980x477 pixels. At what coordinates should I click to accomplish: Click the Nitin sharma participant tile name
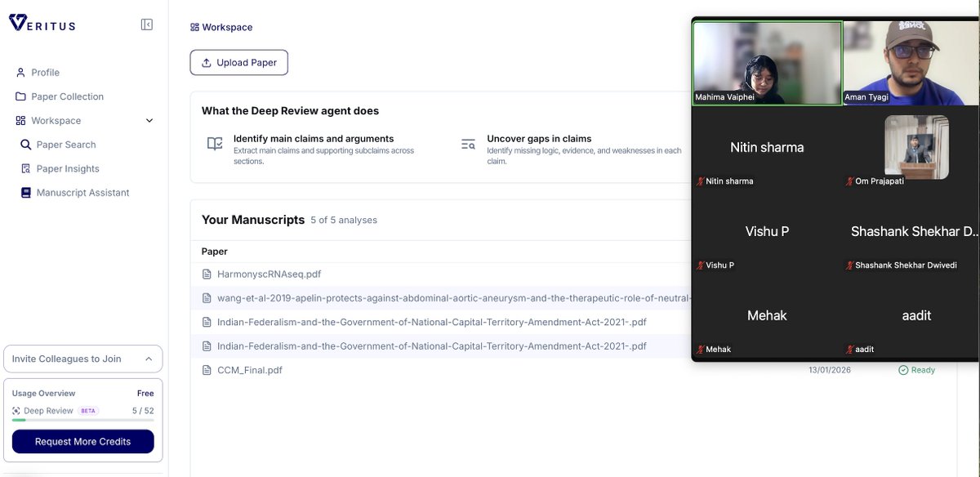(767, 148)
